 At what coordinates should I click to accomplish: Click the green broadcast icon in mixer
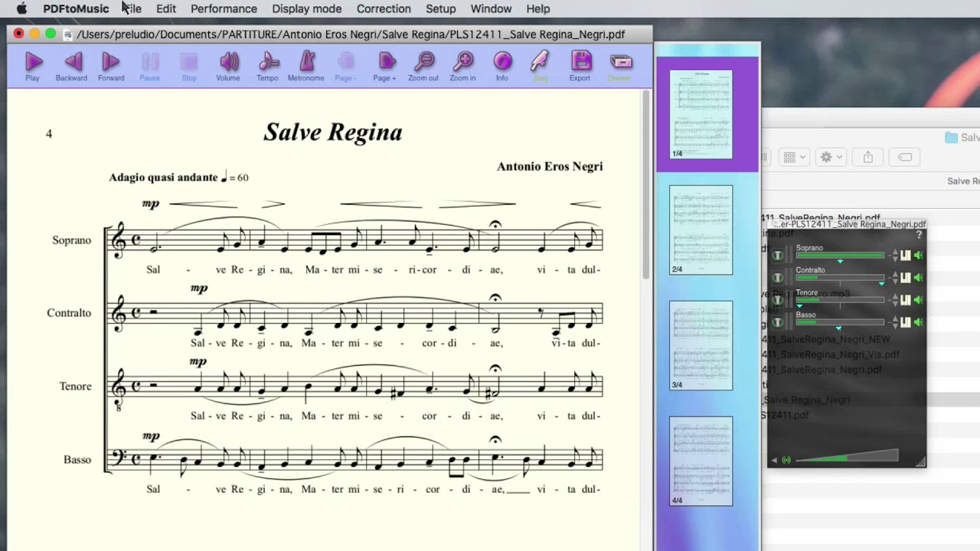786,460
